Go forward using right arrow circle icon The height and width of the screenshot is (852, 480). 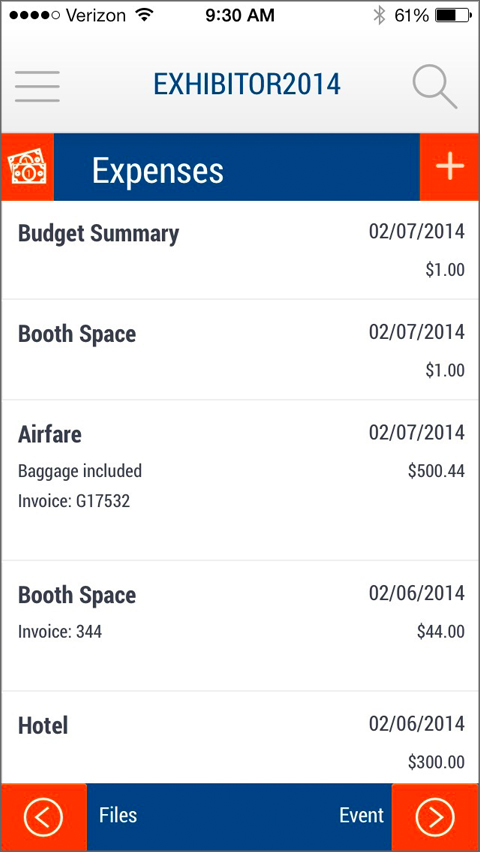[x=435, y=817]
